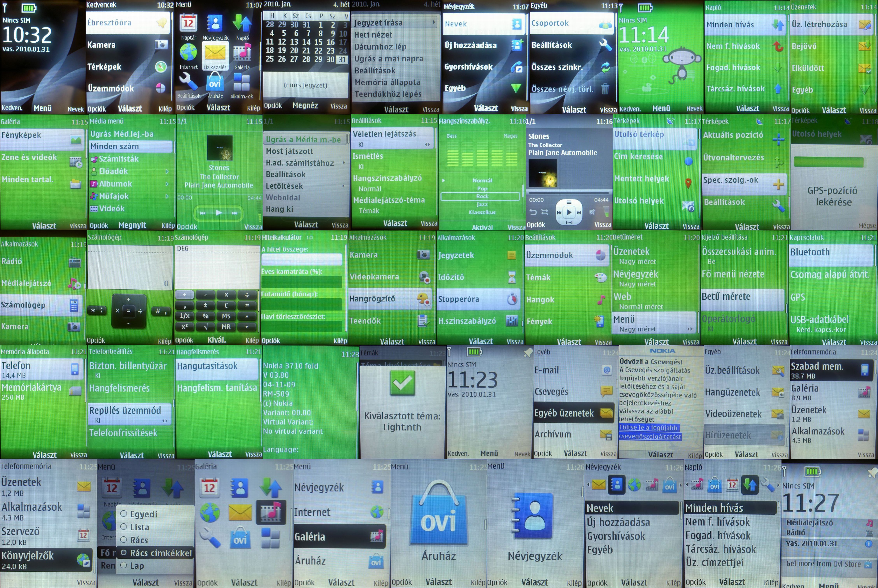Click the A hitel összege input field
878x588 pixels.
coord(302,259)
